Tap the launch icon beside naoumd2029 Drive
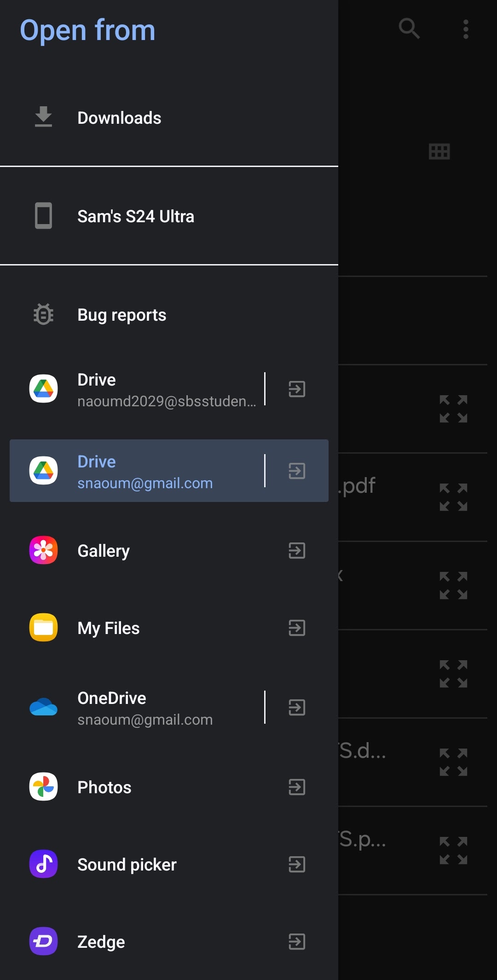 297,389
